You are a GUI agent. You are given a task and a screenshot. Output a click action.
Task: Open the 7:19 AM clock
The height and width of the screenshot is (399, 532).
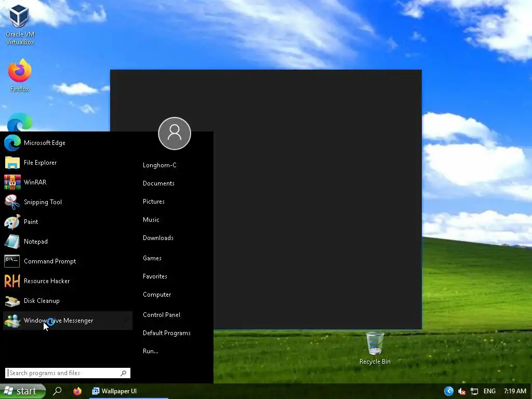(x=515, y=391)
